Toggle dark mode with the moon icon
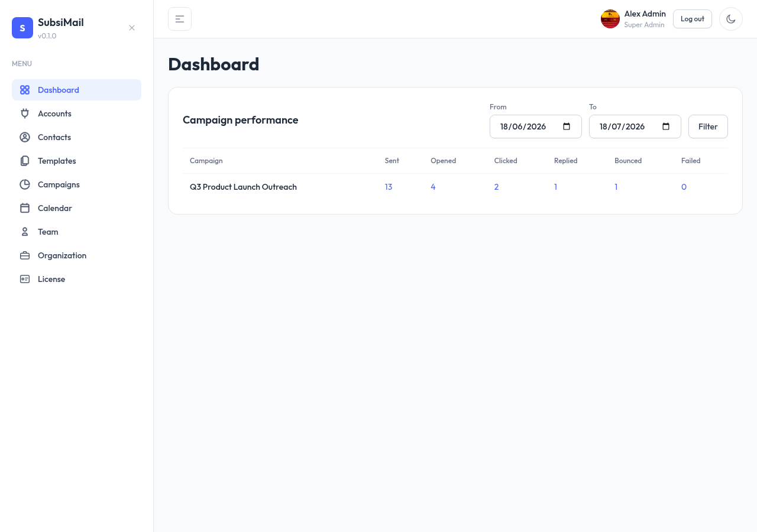 click(731, 19)
